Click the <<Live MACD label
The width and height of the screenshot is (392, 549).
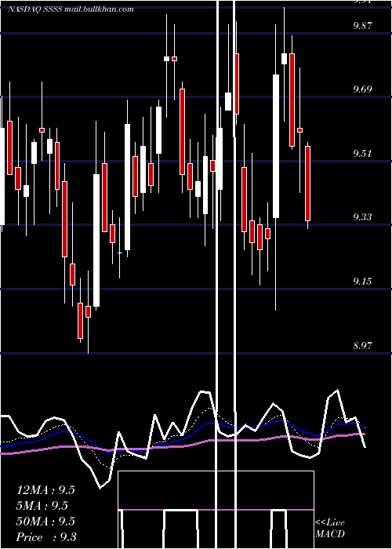point(330,529)
